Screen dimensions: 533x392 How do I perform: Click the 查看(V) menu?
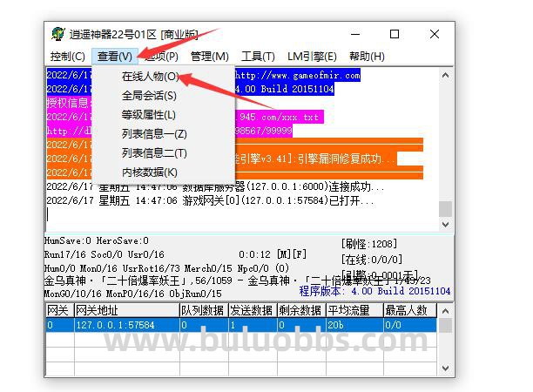pyautogui.click(x=115, y=57)
